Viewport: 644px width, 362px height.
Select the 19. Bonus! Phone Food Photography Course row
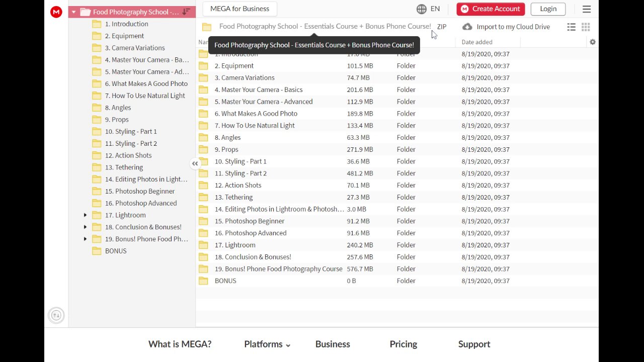click(397, 269)
